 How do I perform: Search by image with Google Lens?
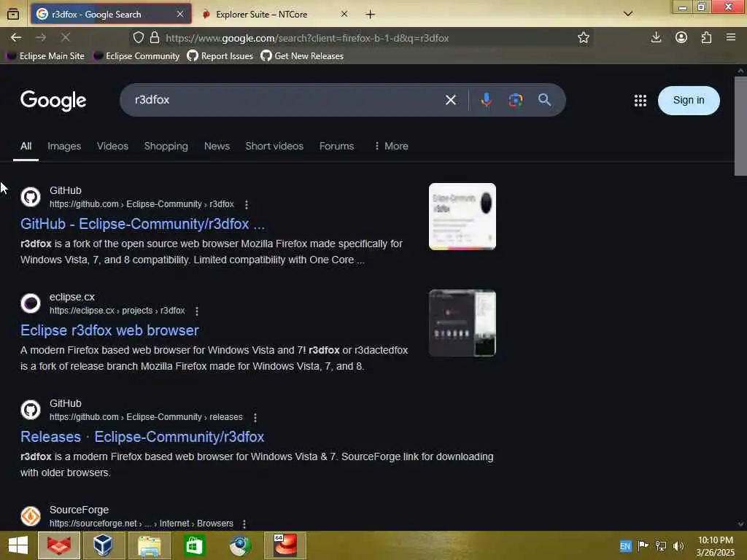pyautogui.click(x=516, y=100)
